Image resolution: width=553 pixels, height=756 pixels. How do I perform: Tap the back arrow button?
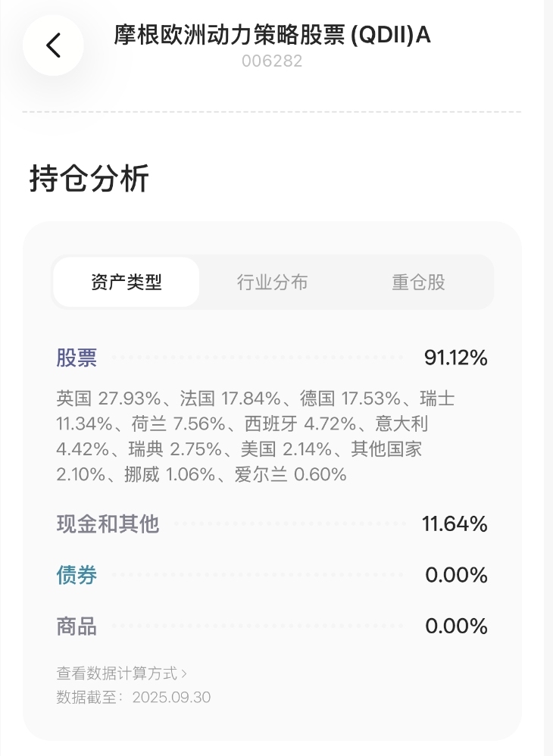tap(53, 45)
